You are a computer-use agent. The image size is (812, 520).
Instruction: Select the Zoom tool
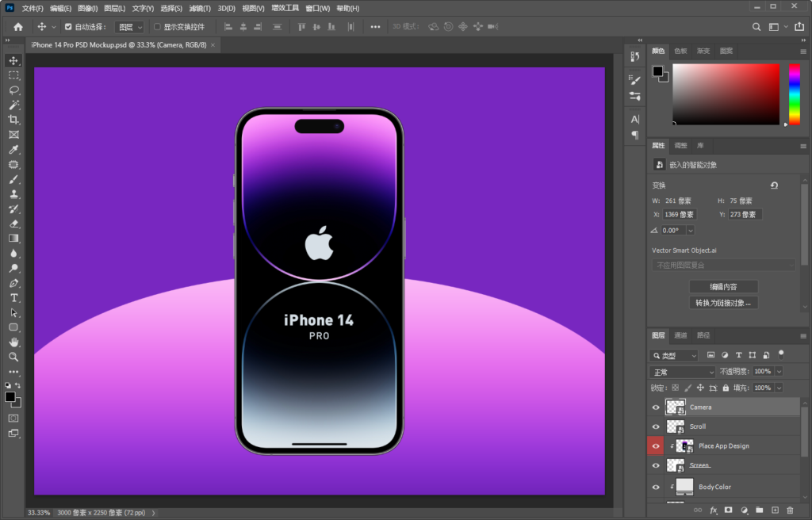tap(13, 357)
